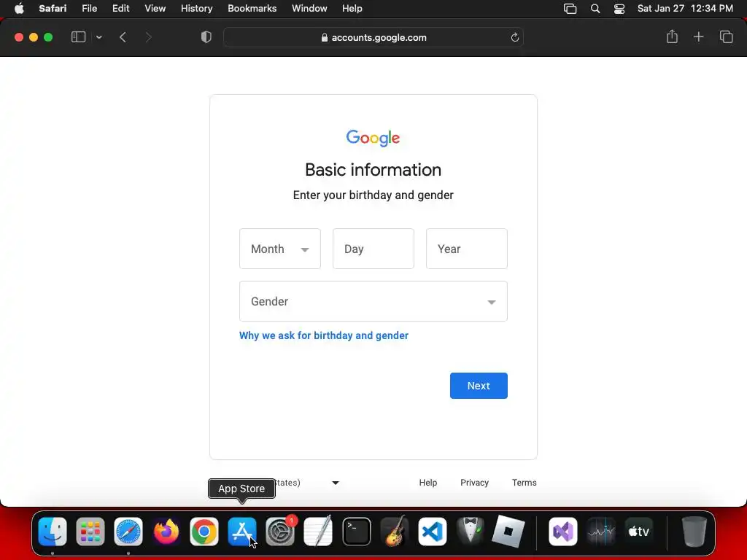Click the blue Next button
747x560 pixels.
479,386
